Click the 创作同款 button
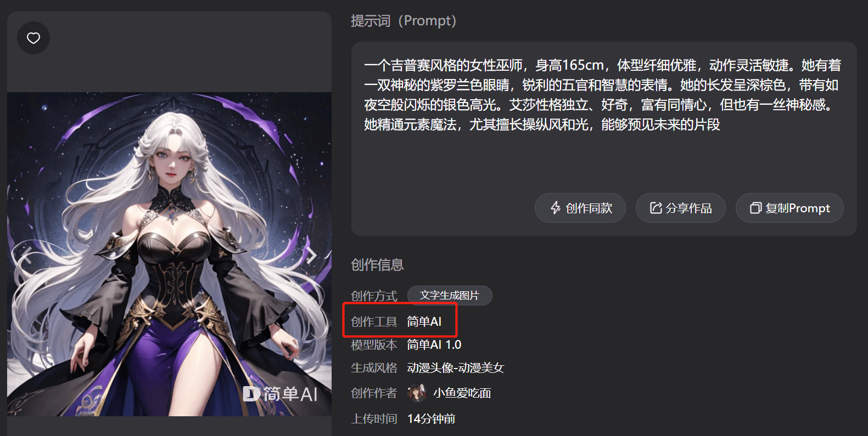 point(580,208)
